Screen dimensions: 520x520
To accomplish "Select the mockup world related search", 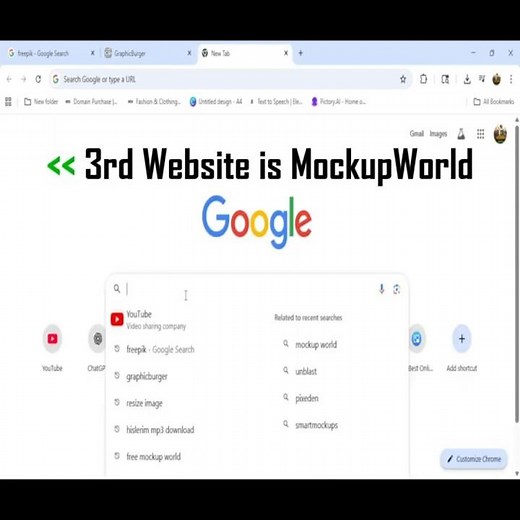I will pyautogui.click(x=310, y=344).
